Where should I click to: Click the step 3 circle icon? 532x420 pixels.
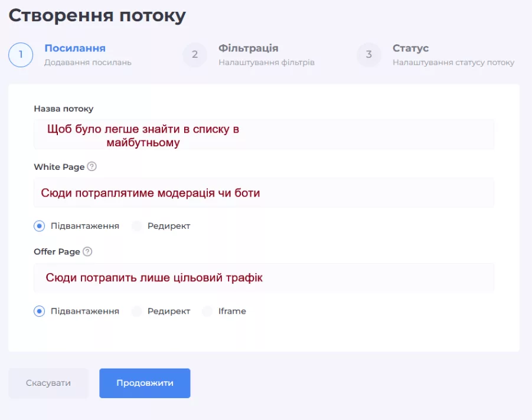tap(369, 55)
